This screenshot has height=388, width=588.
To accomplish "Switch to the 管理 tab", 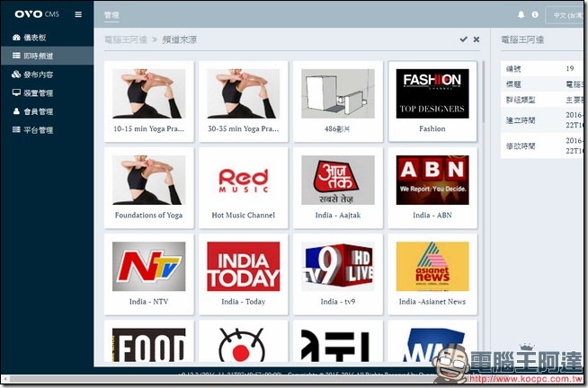I will 111,15.
